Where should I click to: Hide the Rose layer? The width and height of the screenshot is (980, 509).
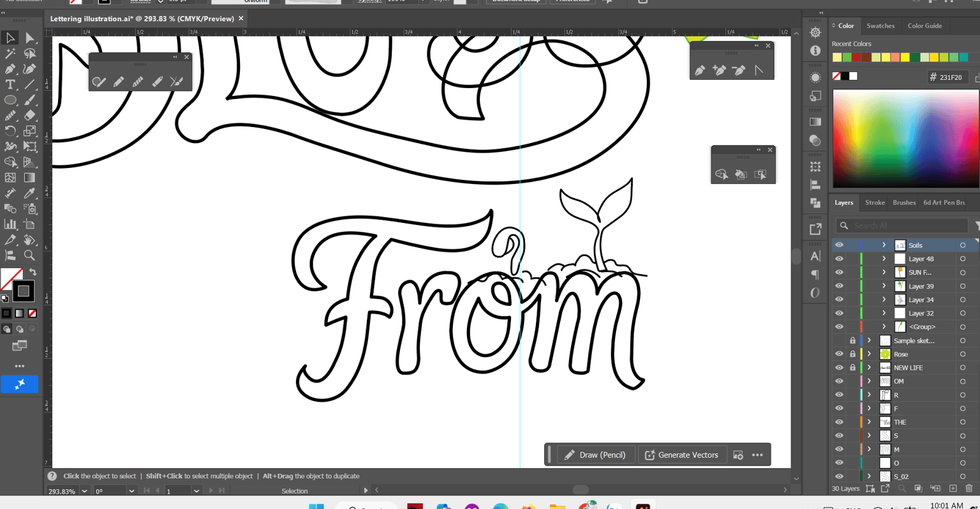pyautogui.click(x=839, y=354)
